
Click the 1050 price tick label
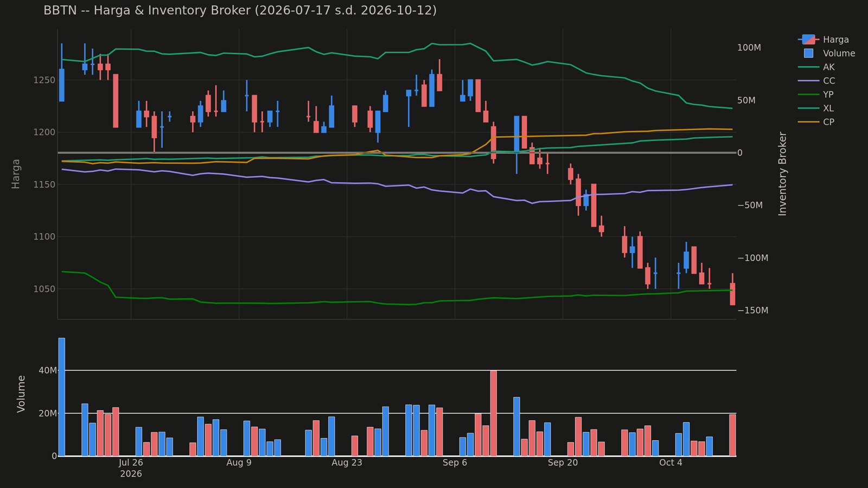click(x=45, y=289)
